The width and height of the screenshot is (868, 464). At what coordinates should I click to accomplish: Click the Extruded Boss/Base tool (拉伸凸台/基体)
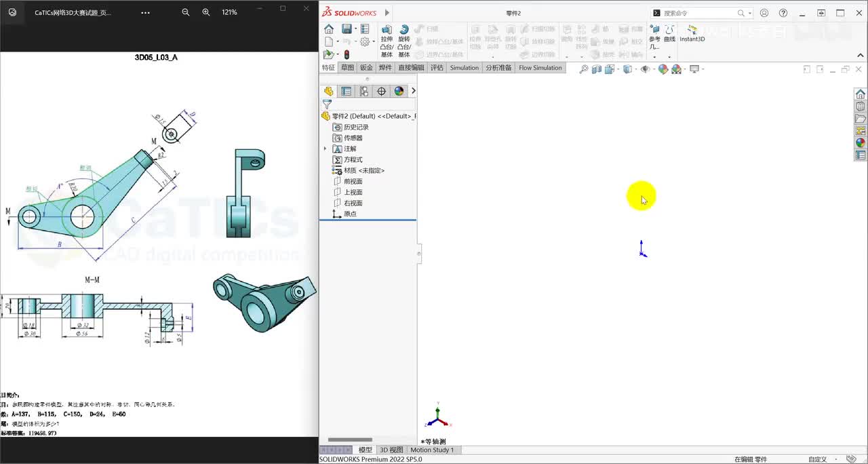click(x=387, y=41)
